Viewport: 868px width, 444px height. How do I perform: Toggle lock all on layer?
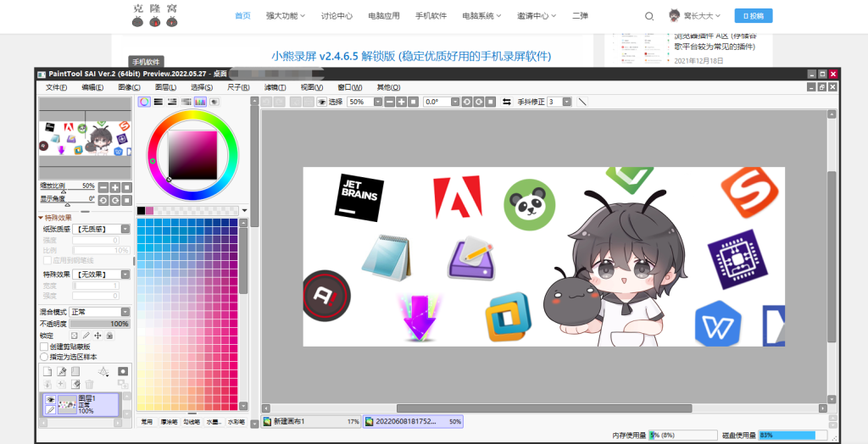tap(109, 336)
